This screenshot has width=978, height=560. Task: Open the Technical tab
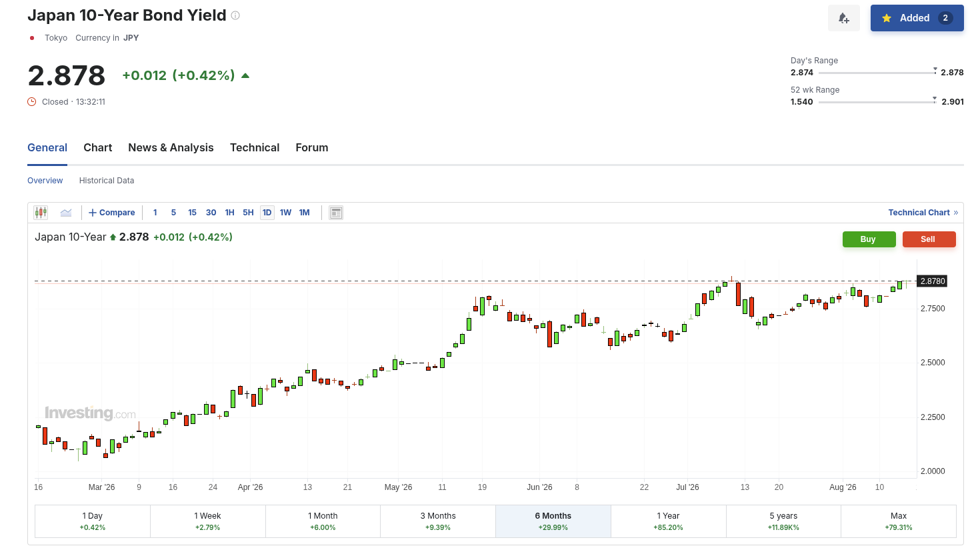(255, 148)
